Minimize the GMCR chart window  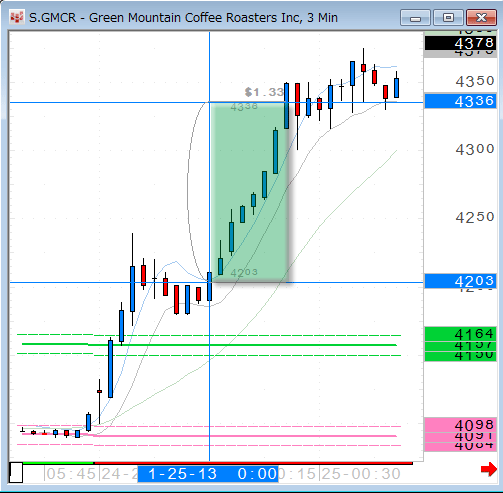(415, 18)
